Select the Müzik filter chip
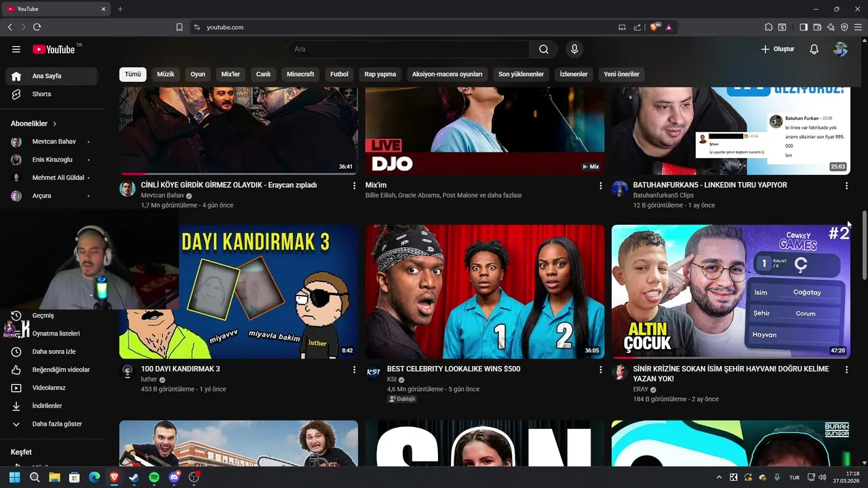The image size is (868, 488). pyautogui.click(x=165, y=75)
